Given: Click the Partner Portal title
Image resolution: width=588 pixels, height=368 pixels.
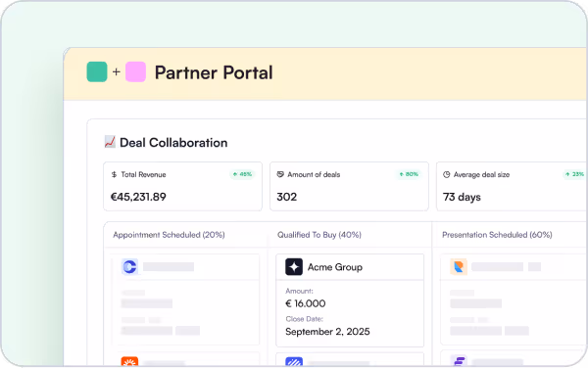Looking at the screenshot, I should (214, 72).
